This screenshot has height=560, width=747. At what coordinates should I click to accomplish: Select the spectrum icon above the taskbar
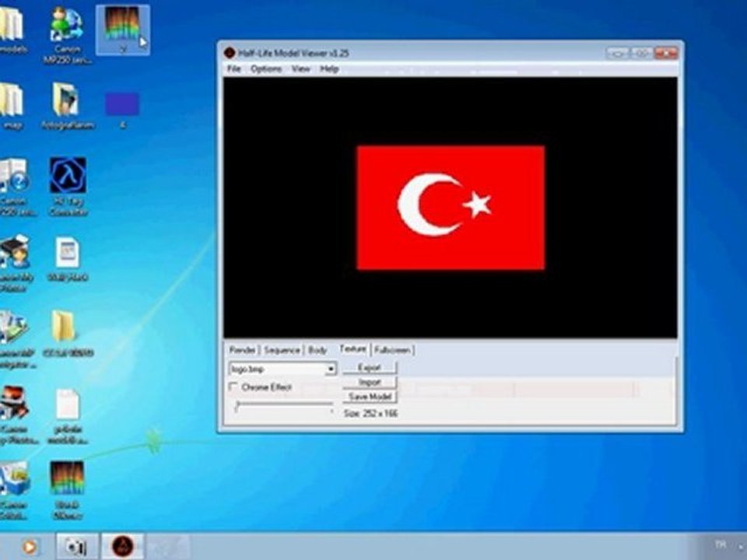click(x=68, y=489)
